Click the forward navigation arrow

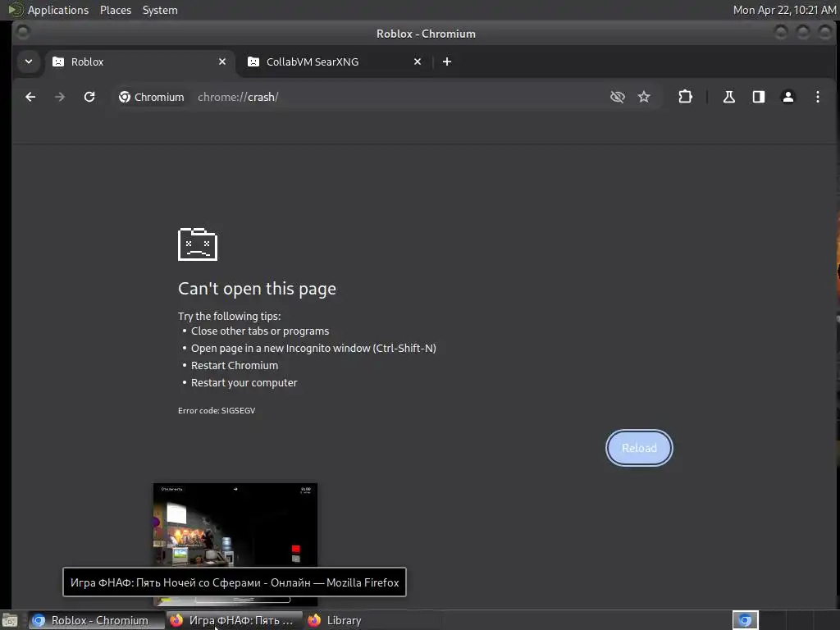pyautogui.click(x=59, y=97)
